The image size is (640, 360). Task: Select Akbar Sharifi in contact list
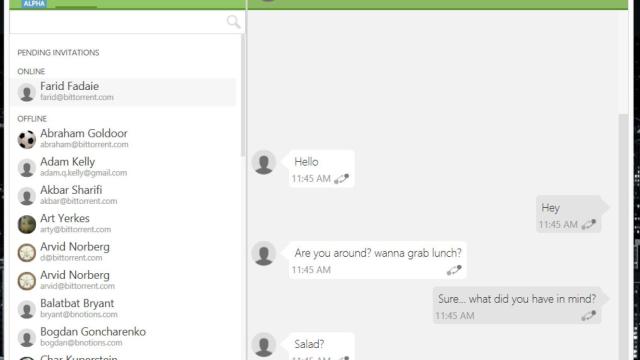coord(124,196)
